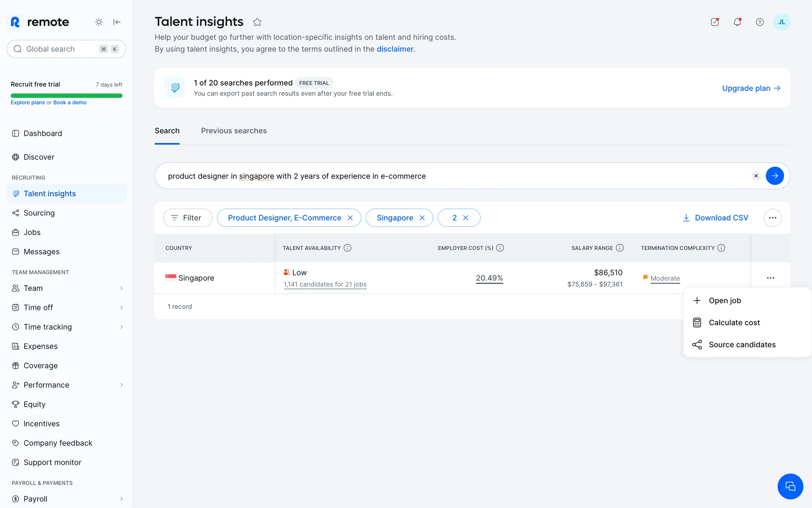Show Talent Availability info tooltip
The width and height of the screenshot is (812, 508).
click(347, 248)
